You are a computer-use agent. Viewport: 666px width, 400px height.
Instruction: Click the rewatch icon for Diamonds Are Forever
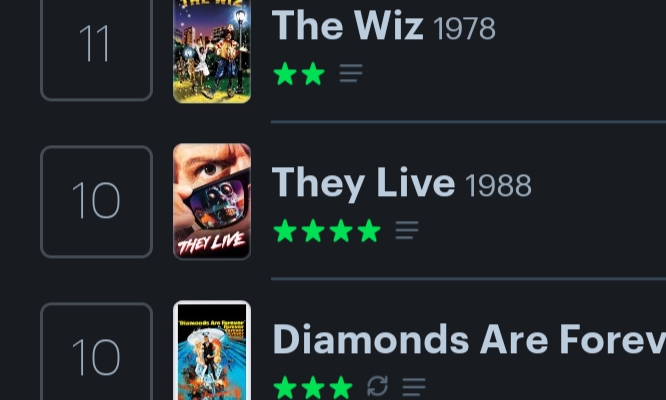(377, 386)
